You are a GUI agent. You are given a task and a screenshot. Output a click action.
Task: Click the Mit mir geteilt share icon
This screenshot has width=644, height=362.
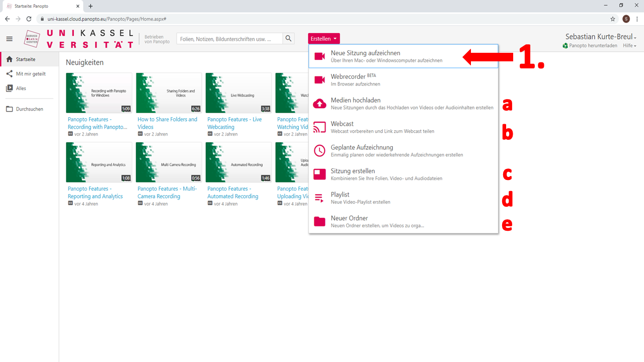click(x=9, y=73)
